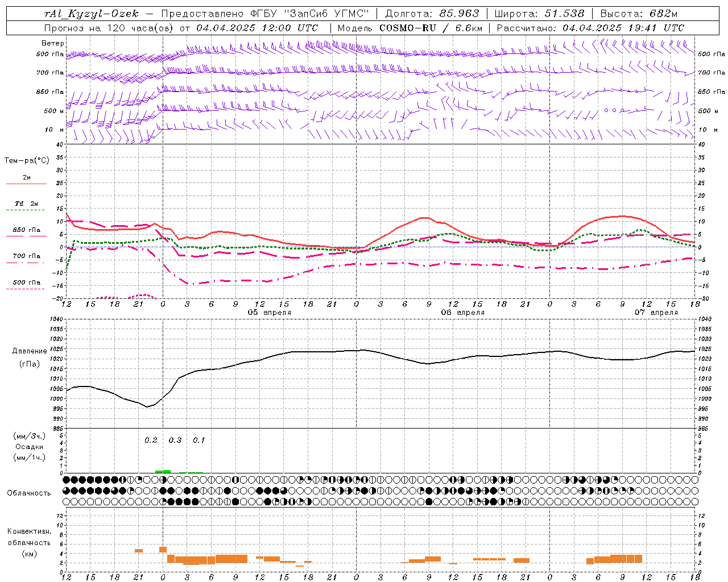Click the Рассчитано: 04.04.2025 19:41 UTC timestamp
This screenshot has width=728, height=582.
590,28
